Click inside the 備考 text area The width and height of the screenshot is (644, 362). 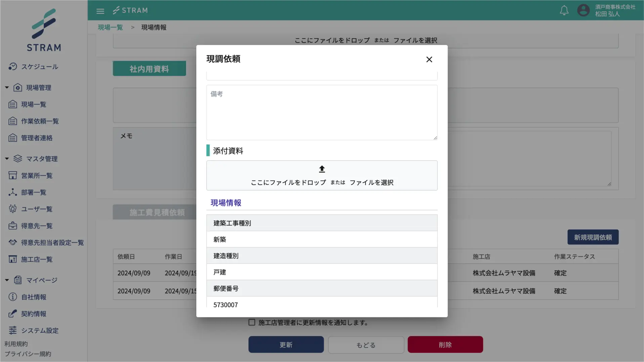(x=322, y=112)
